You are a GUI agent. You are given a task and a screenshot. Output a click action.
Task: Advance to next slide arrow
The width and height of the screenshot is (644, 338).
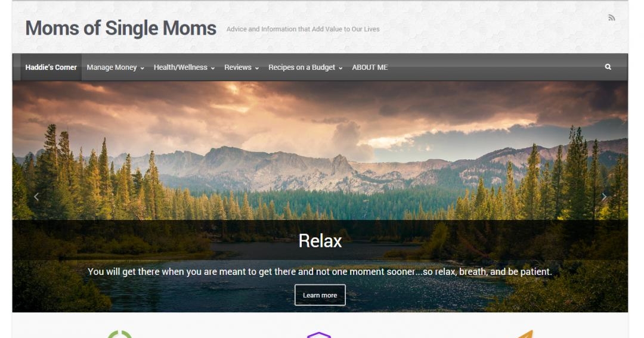click(603, 197)
